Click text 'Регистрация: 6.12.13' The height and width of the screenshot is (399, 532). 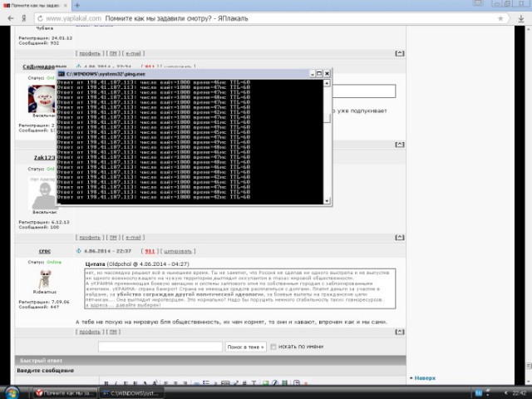44,222
